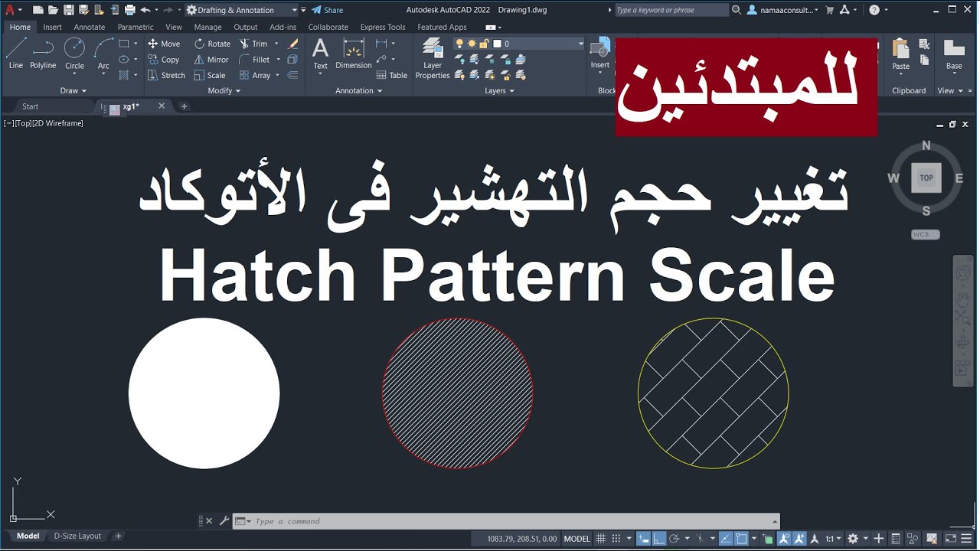This screenshot has width=980, height=551.
Task: Click the Plot printer icon
Action: coord(130,10)
